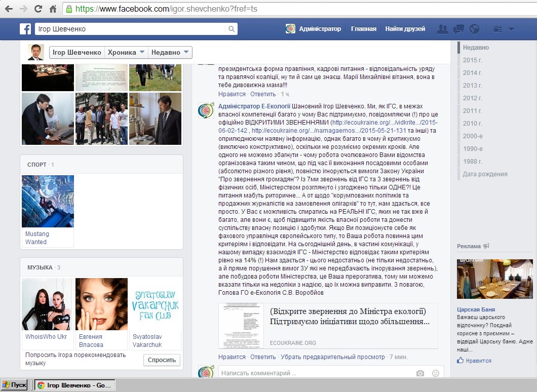
Task: Click Нравится under the Е-Екології comment
Action: (x=232, y=357)
